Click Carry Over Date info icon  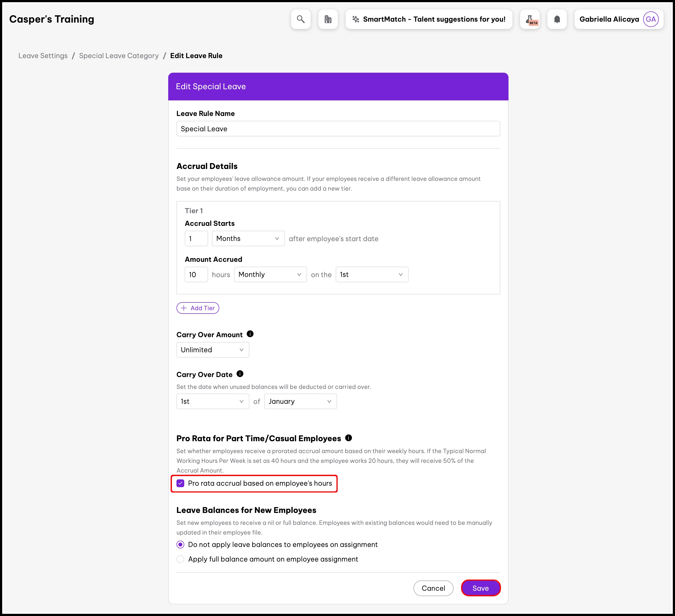(240, 374)
